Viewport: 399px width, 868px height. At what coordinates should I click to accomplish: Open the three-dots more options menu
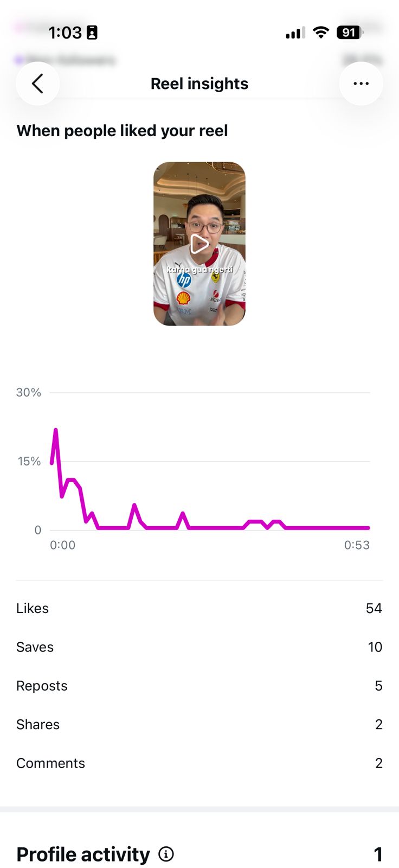point(361,84)
